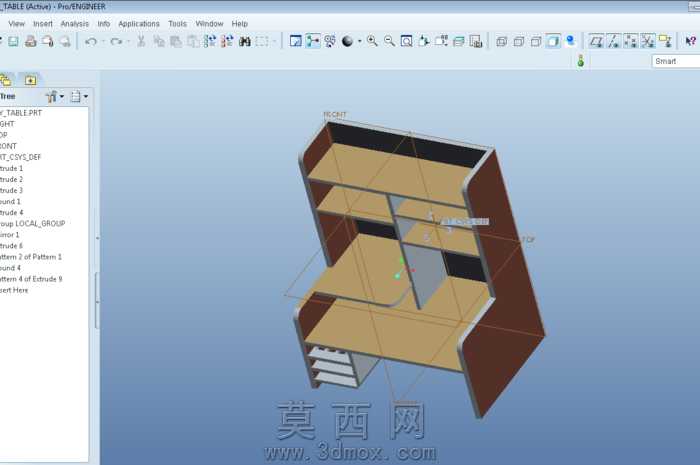Screen dimensions: 700x465
Task: Open the Smart selection filter dropdown
Action: coord(675,61)
